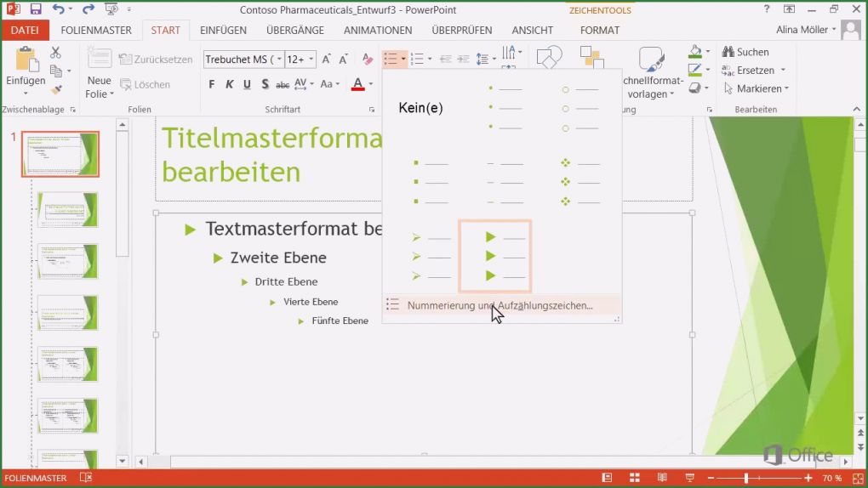Screen dimensions: 868x488
Task: Toggle underline formatting U
Action: coord(247,84)
